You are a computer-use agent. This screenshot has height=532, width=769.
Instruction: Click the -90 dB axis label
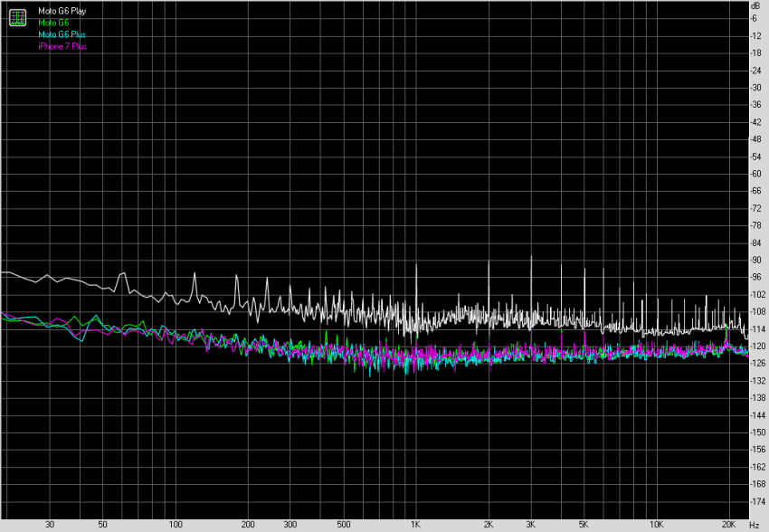[x=755, y=260]
